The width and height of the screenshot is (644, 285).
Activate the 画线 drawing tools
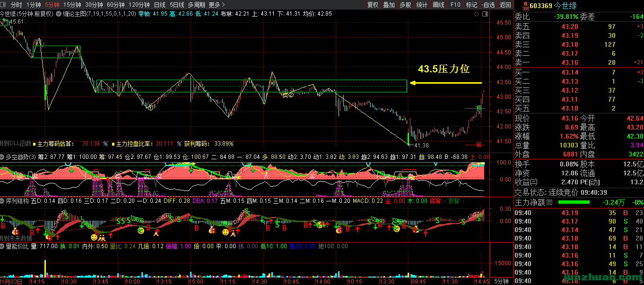tap(439, 5)
